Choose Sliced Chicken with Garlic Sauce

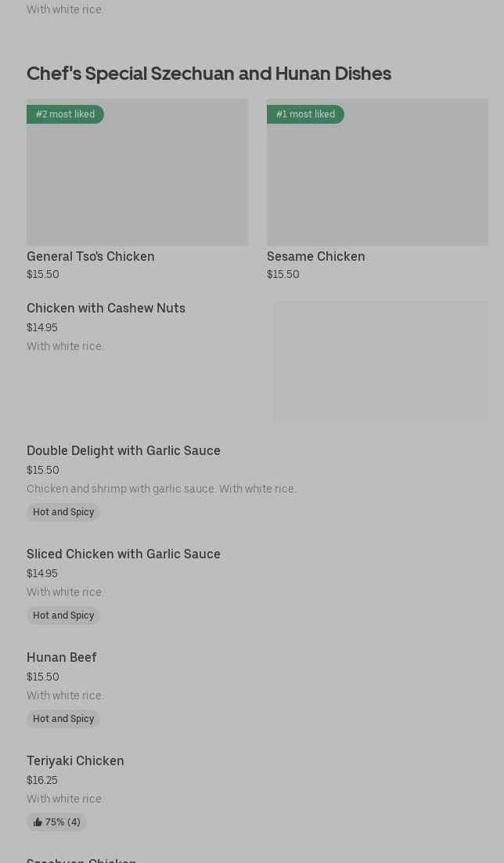click(x=124, y=554)
